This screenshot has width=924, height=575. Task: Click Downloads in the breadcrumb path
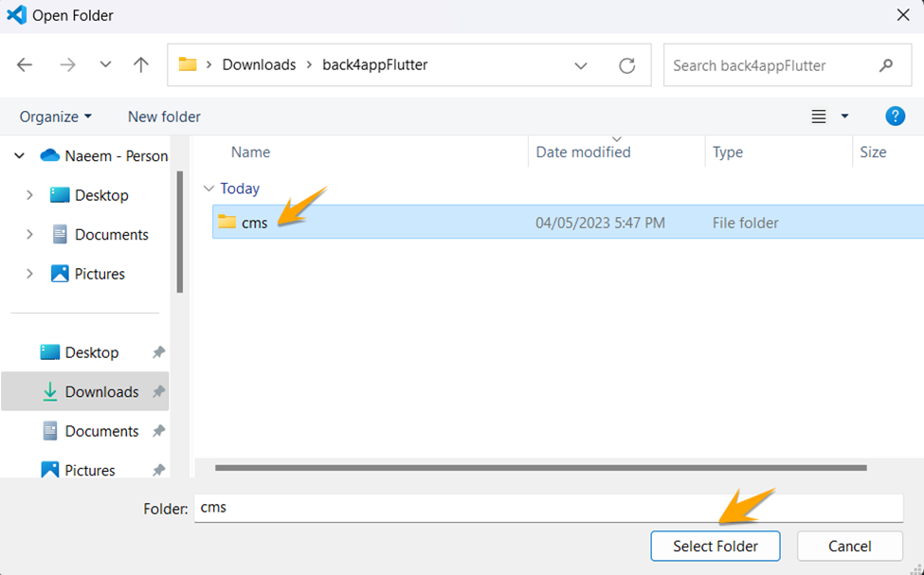260,64
